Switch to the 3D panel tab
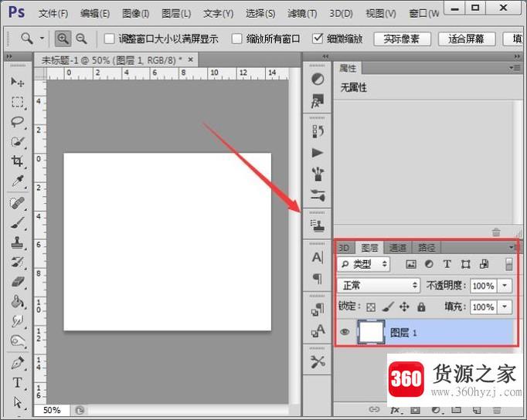The width and height of the screenshot is (527, 420). 344,248
